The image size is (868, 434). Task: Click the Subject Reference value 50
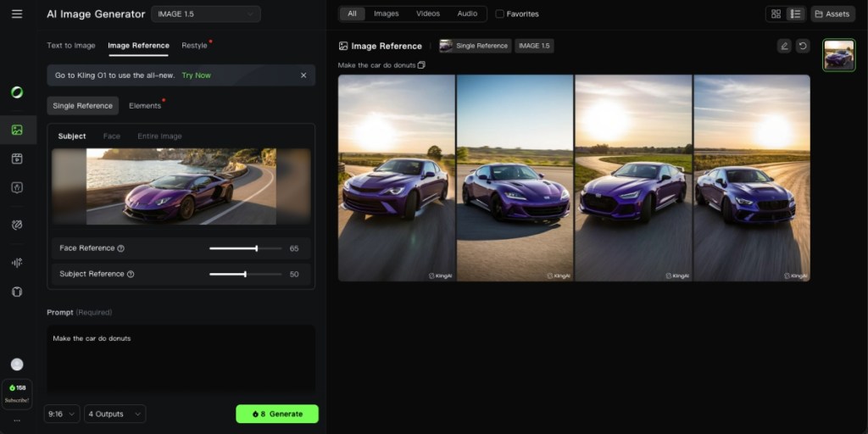(x=294, y=274)
